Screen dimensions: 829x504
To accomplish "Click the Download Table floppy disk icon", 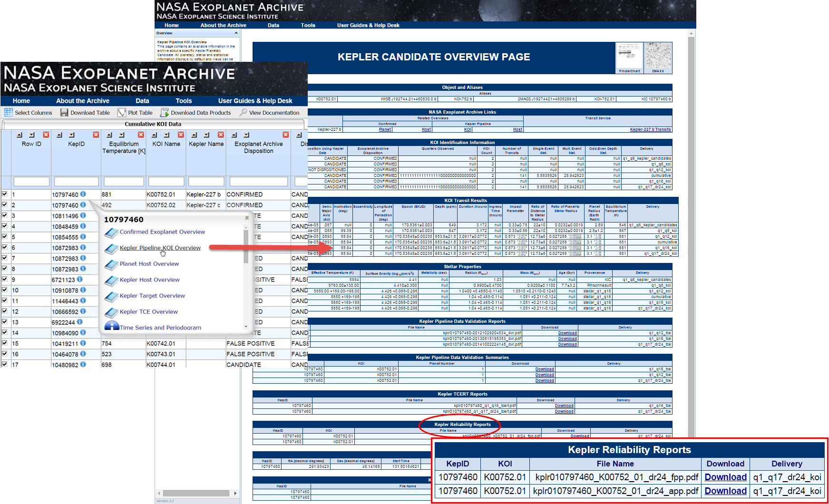I will (64, 112).
